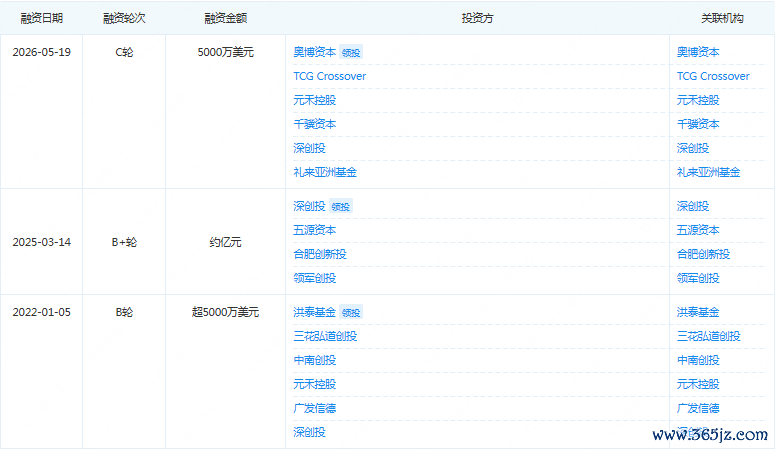Viewport: 775px width, 450px height.
Task: Open 洪泰基金 link in 投资方 column
Action: pos(314,312)
